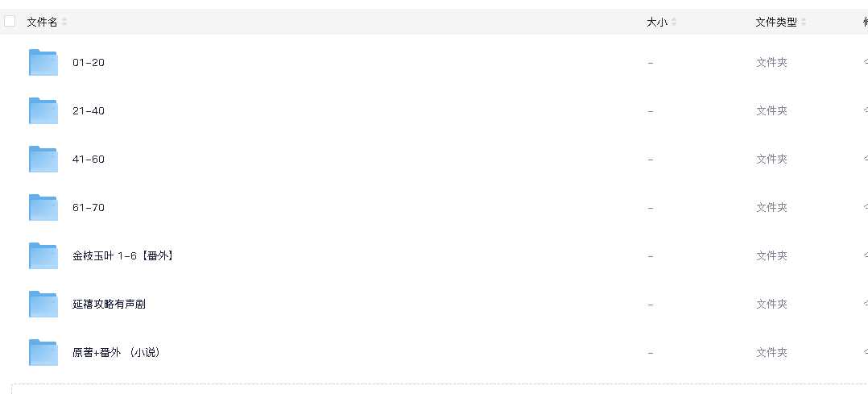Click the folder name 61-70
868x394 pixels.
click(89, 208)
